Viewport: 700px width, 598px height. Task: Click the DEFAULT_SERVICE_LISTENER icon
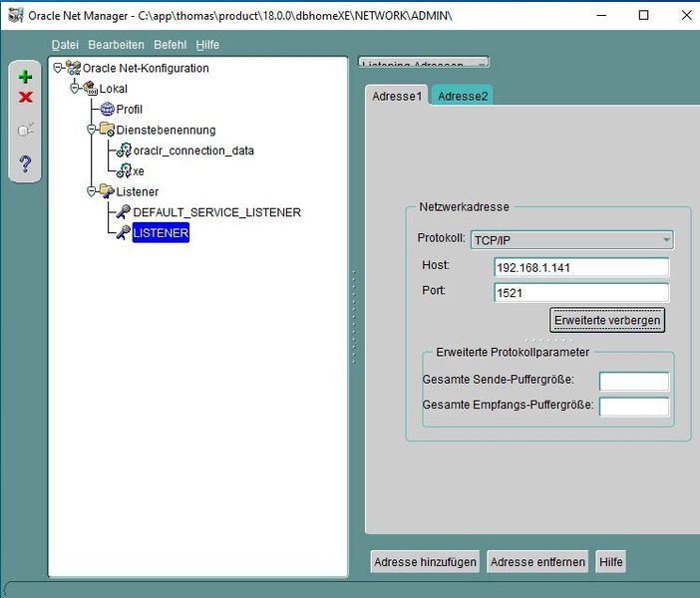pyautogui.click(x=124, y=212)
